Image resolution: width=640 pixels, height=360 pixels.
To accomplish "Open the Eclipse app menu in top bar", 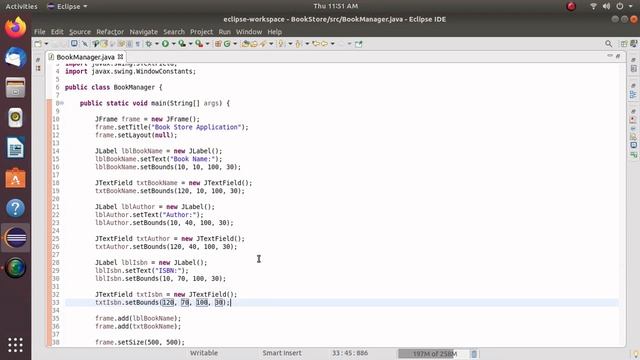I will pyautogui.click(x=67, y=6).
